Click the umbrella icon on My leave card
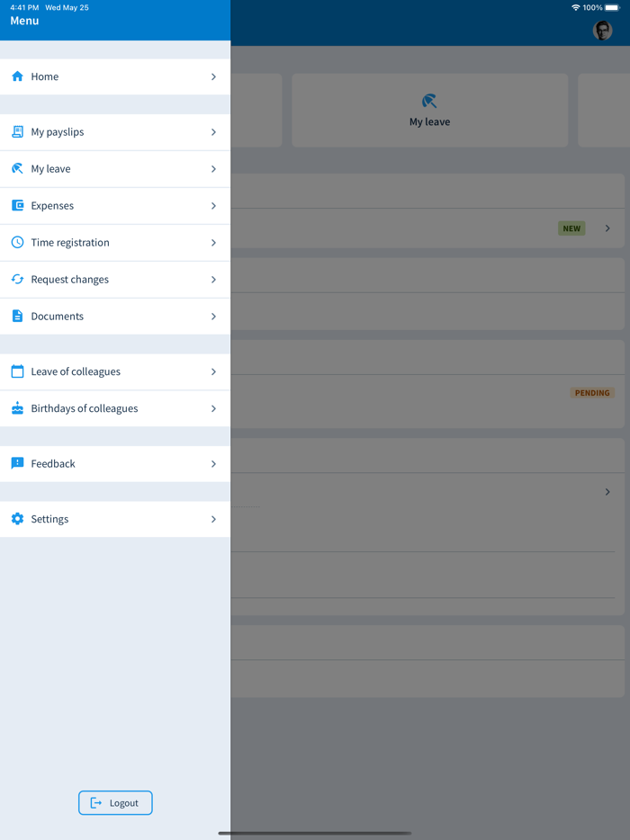This screenshot has height=840, width=630. 429,101
